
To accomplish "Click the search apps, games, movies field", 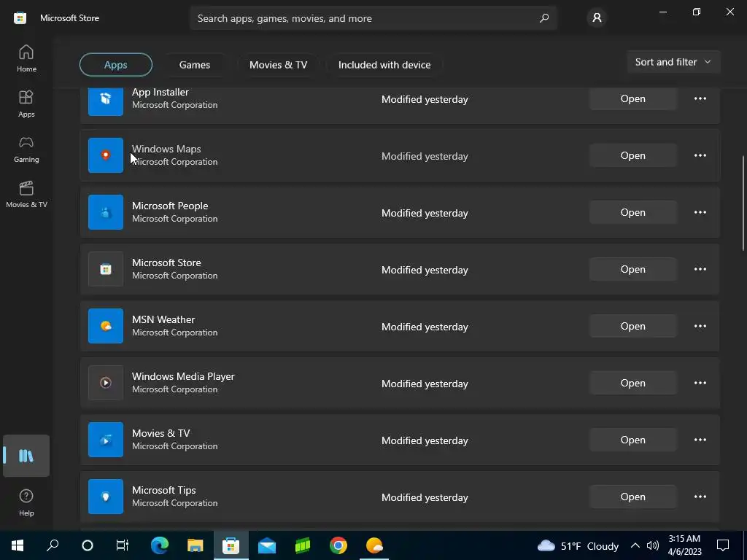I will pos(373,18).
